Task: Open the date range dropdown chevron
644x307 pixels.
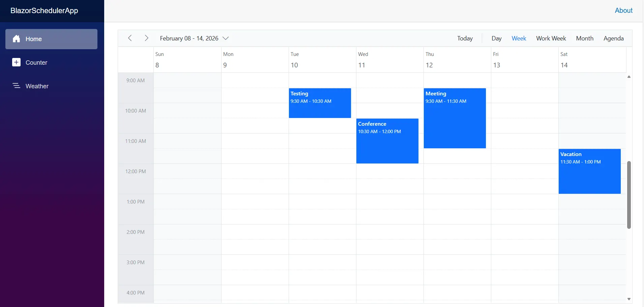Action: click(x=226, y=38)
